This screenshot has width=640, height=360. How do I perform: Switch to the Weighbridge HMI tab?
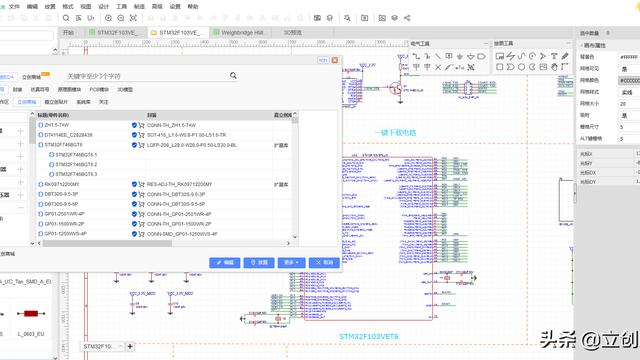coord(240,32)
